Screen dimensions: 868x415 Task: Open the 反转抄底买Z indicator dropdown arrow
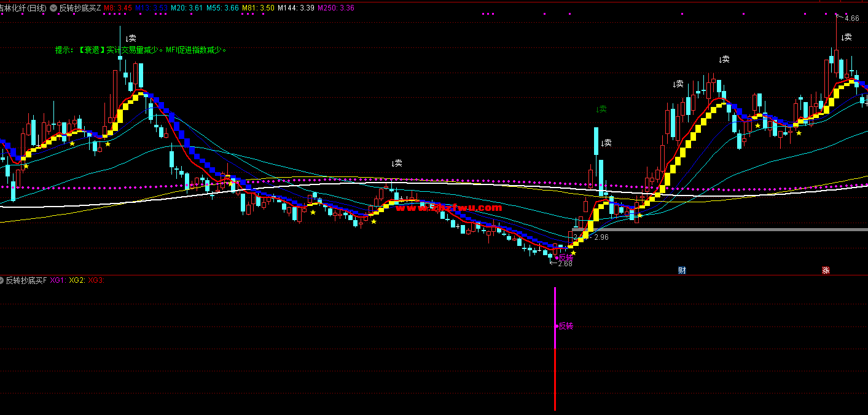click(53, 8)
